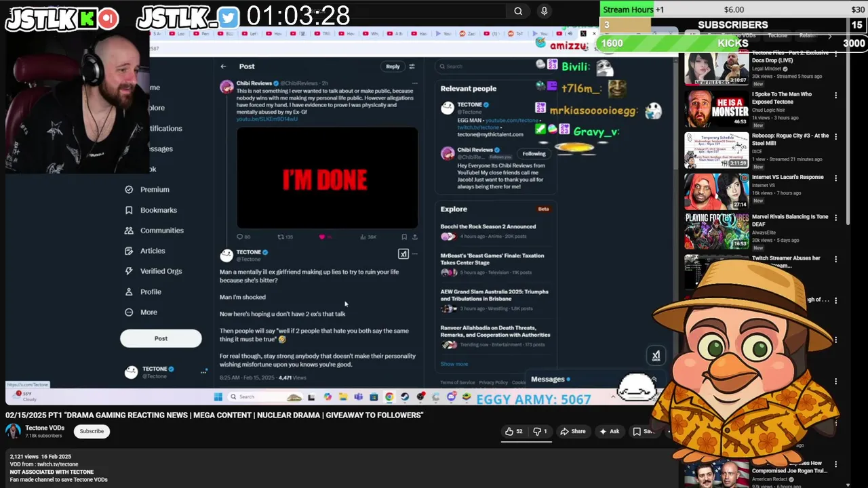Activate voice search microphone icon

tap(544, 11)
